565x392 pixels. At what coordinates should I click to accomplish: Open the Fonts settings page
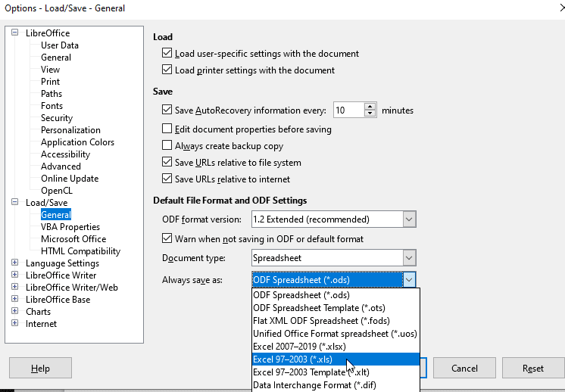point(52,106)
